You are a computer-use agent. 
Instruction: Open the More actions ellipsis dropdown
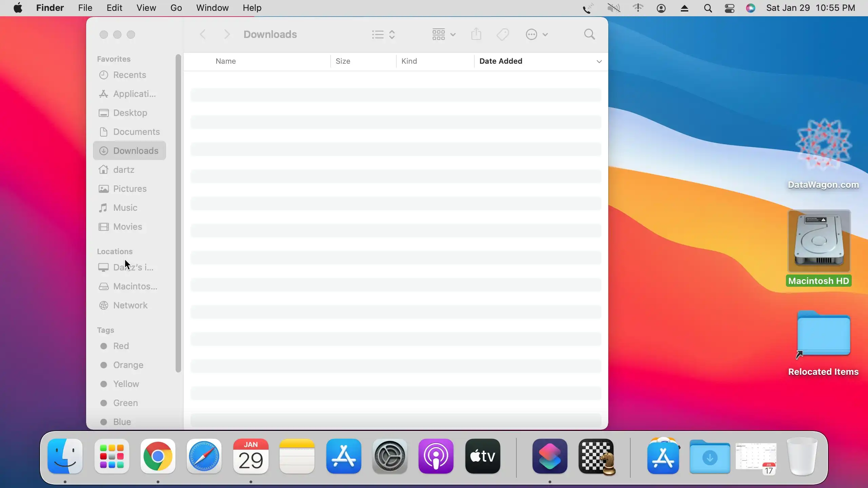(536, 34)
